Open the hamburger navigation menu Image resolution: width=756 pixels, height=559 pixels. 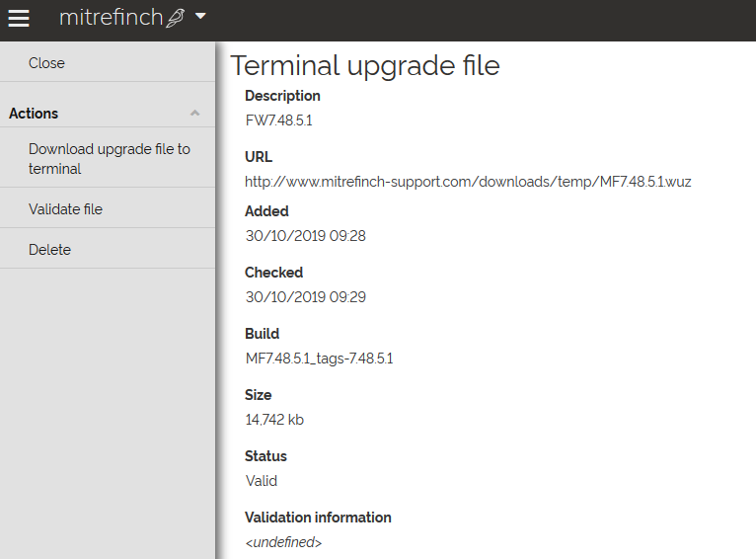tap(19, 19)
